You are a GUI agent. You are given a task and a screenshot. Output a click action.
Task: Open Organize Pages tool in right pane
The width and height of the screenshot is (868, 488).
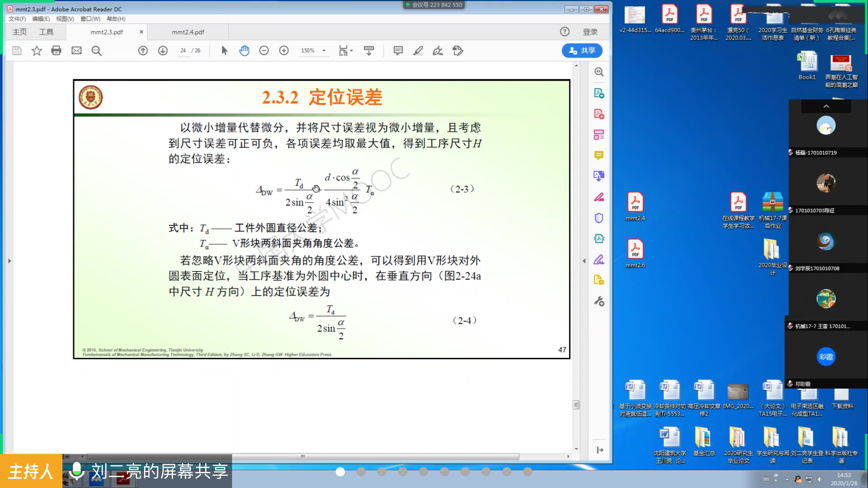pos(599,134)
